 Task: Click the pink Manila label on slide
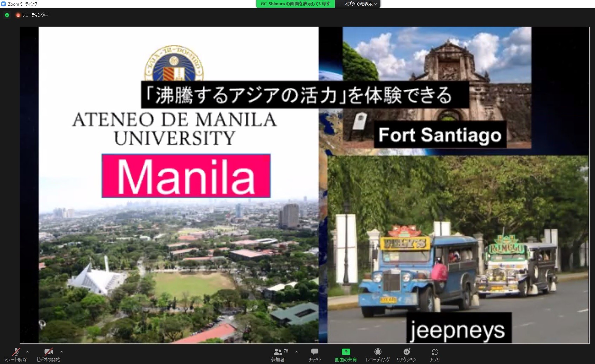coord(186,176)
